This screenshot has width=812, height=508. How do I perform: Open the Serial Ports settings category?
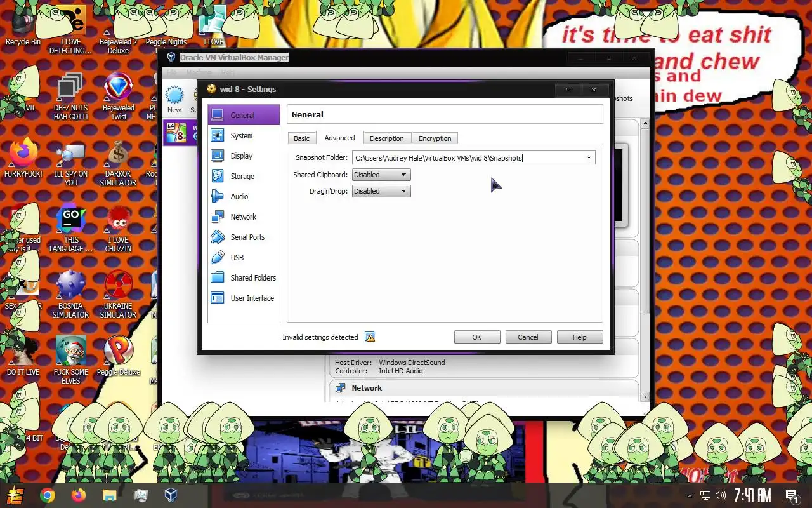pyautogui.click(x=244, y=237)
